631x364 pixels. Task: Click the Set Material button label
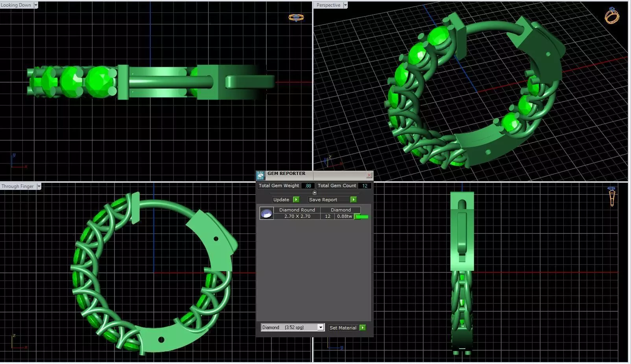coord(343,328)
